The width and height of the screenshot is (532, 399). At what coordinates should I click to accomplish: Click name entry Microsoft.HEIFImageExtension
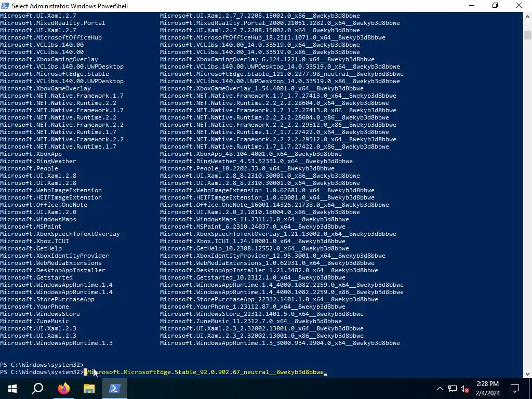click(x=51, y=197)
